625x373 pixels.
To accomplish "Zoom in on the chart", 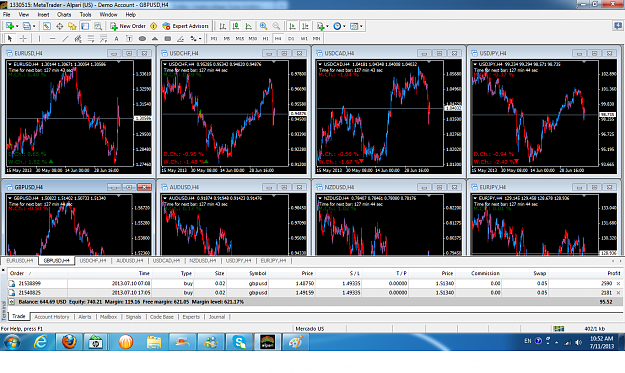I will pyautogui.click(x=263, y=26).
